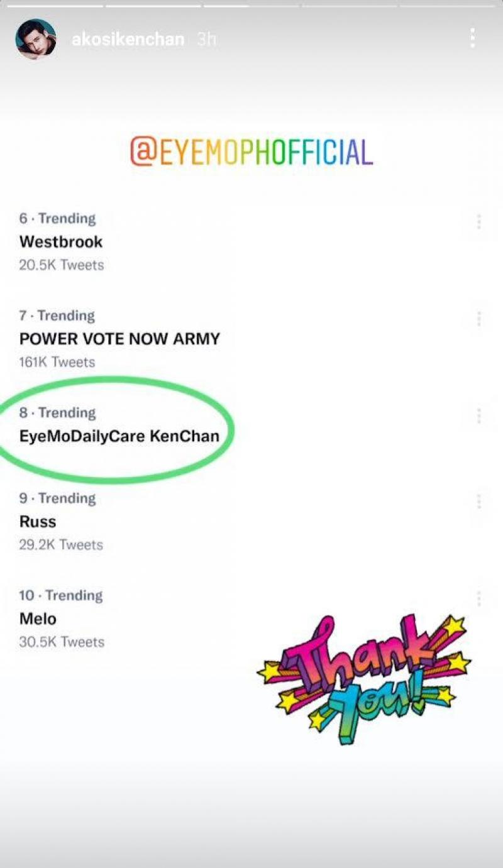Tap the 30.5K Tweets count under Melo
Screen dimensions: 503x868
click(62, 642)
